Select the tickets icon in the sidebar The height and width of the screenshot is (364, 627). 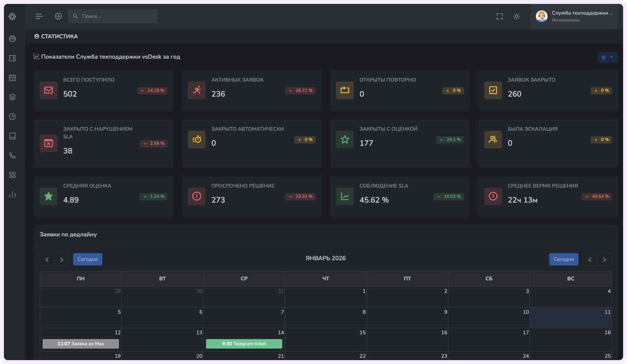[x=12, y=58]
